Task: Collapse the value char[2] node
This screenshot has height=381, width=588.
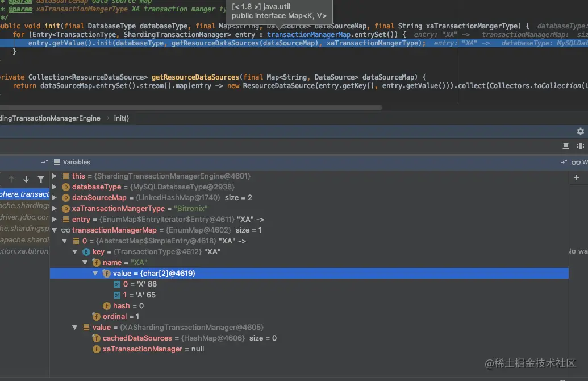Action: click(x=95, y=274)
